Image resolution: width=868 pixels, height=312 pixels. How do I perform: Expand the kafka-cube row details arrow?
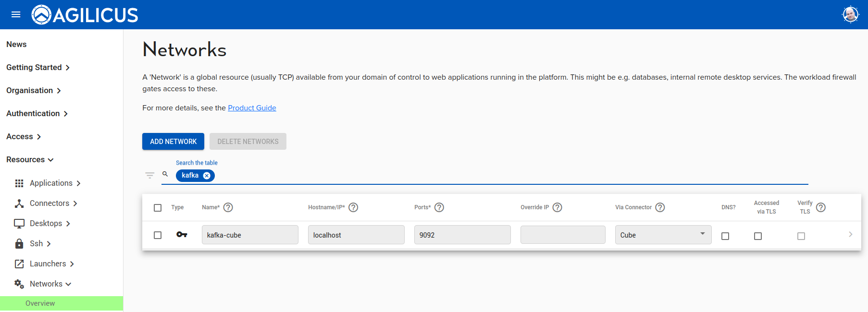coord(850,234)
